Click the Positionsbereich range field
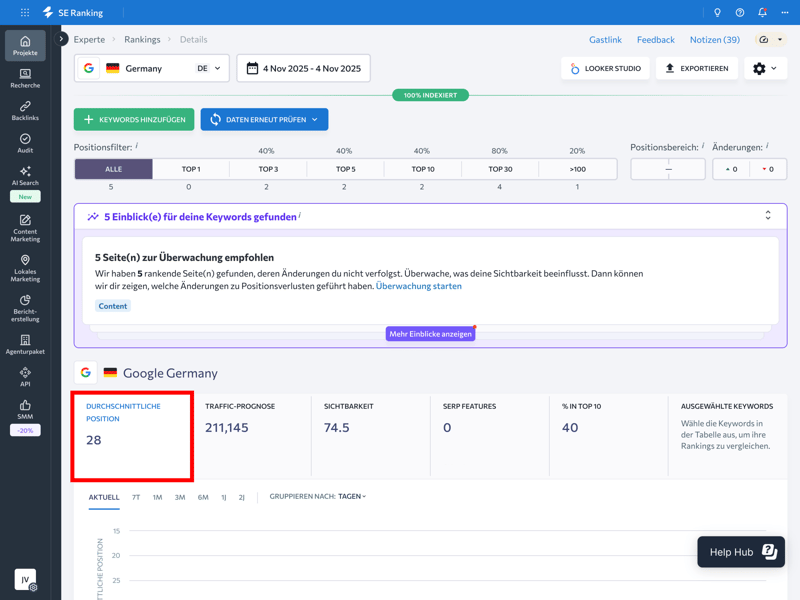The image size is (800, 600). 668,169
